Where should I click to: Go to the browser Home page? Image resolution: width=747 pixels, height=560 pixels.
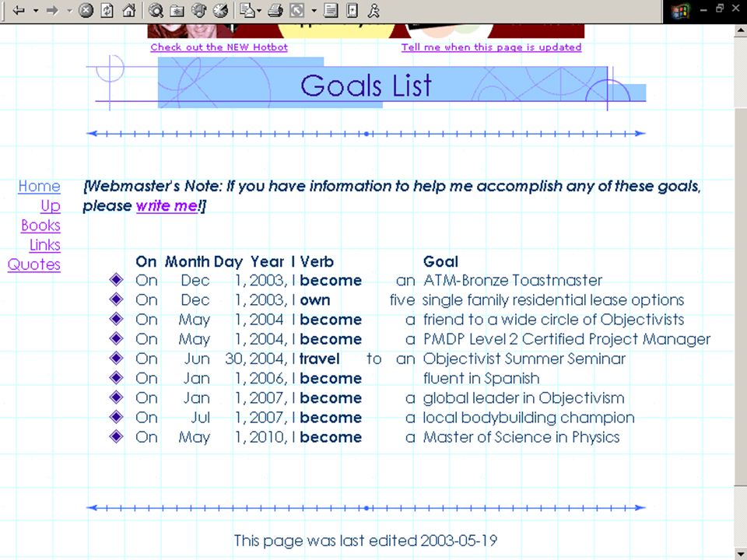[128, 10]
